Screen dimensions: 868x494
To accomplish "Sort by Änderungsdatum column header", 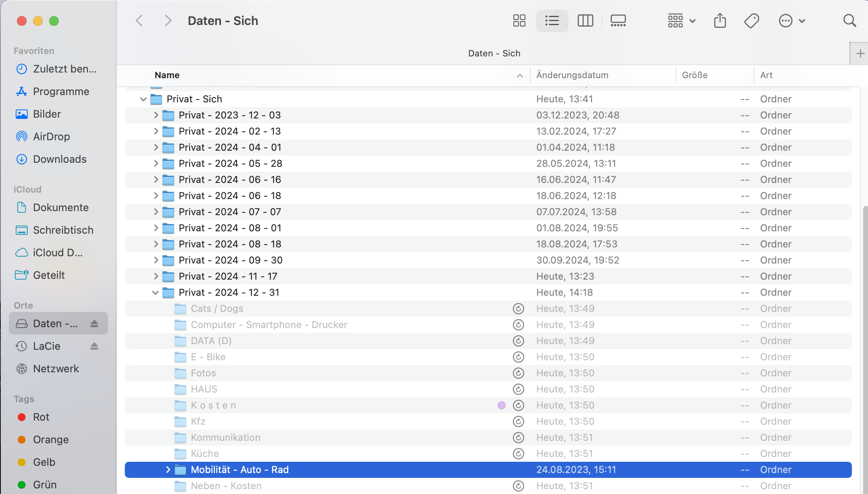I will pos(572,75).
